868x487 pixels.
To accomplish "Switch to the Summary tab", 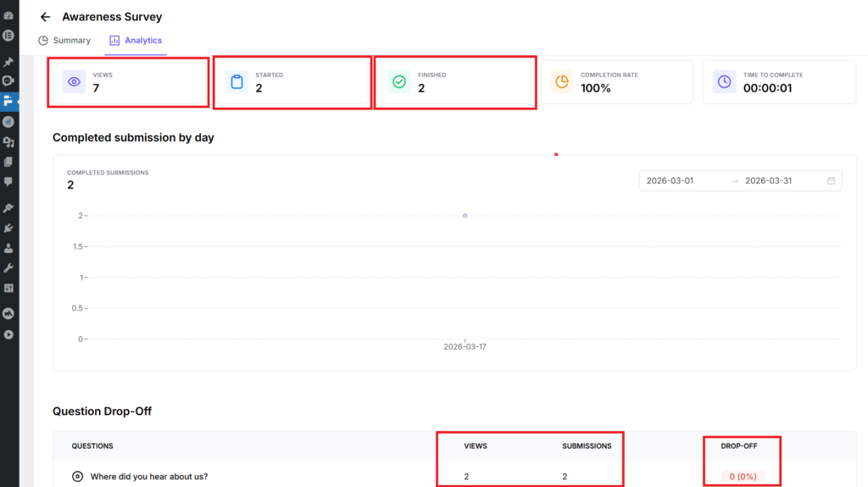I will [64, 41].
